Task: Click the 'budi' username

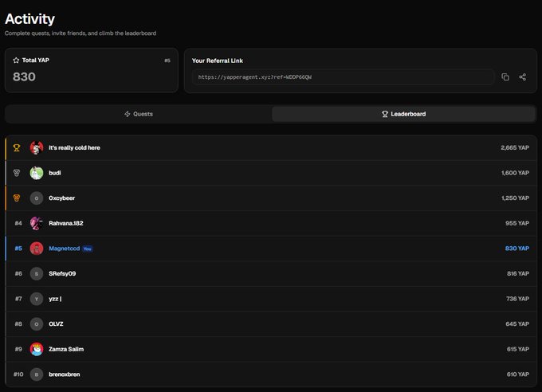Action: tap(55, 173)
